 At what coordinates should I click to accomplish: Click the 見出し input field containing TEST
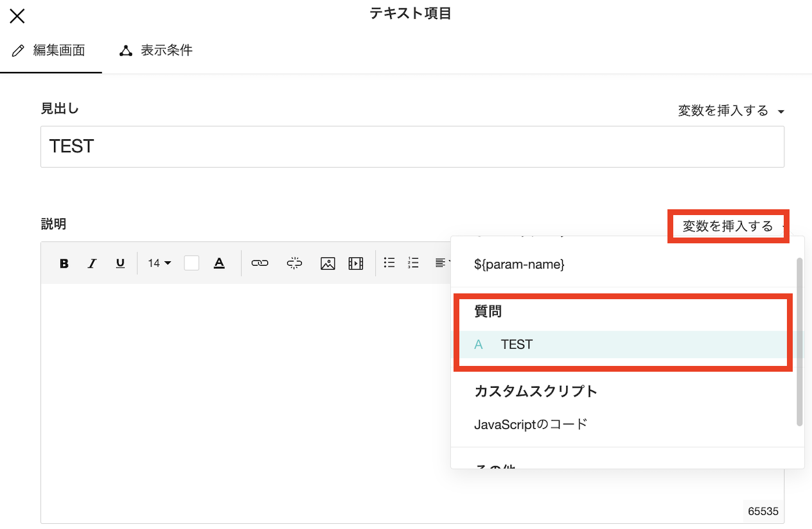[412, 147]
